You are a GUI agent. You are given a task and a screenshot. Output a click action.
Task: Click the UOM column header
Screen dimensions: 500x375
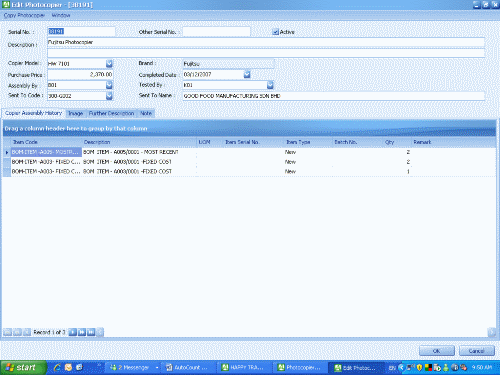[x=209, y=142]
